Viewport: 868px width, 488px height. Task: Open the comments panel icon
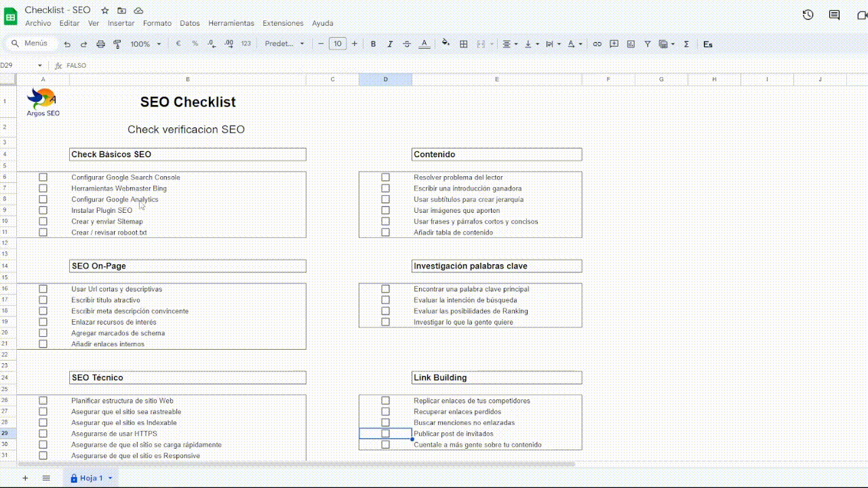[x=834, y=15]
